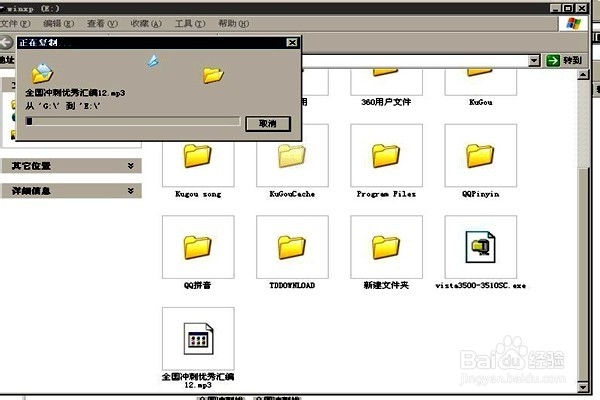Click the Windows flag logo

pos(573,24)
